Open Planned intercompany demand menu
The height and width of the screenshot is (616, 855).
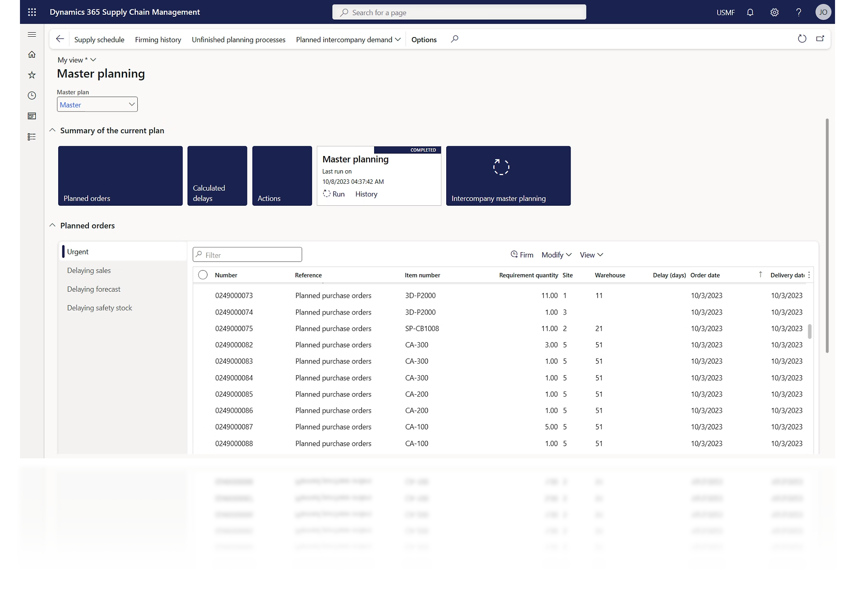coord(348,40)
